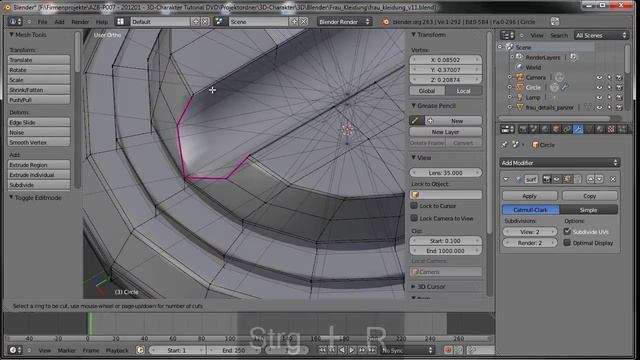640x360 pixels.
Task: Open the Blender Render engine dropdown
Action: point(344,22)
